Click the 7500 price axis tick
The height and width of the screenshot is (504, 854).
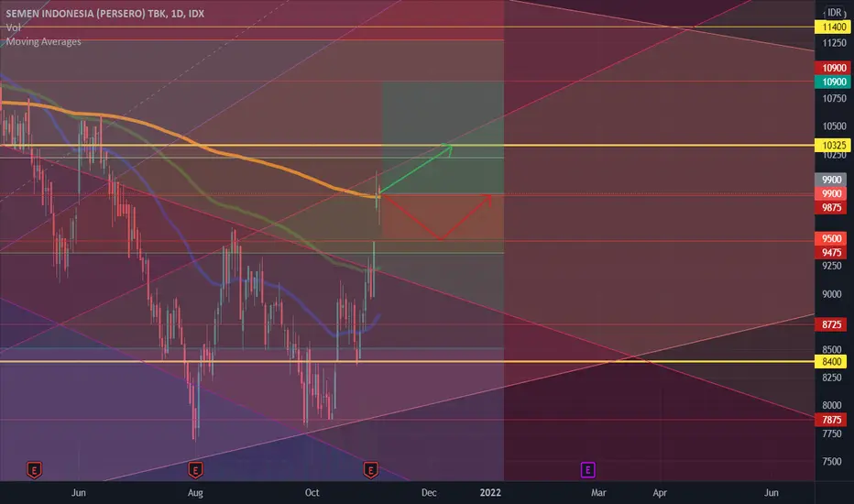click(832, 462)
